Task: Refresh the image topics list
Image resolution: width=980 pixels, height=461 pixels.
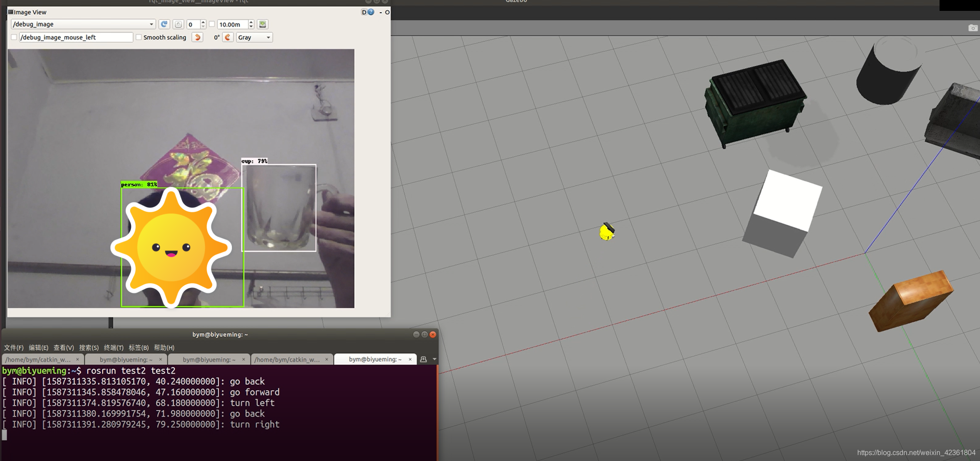Action: pos(164,24)
